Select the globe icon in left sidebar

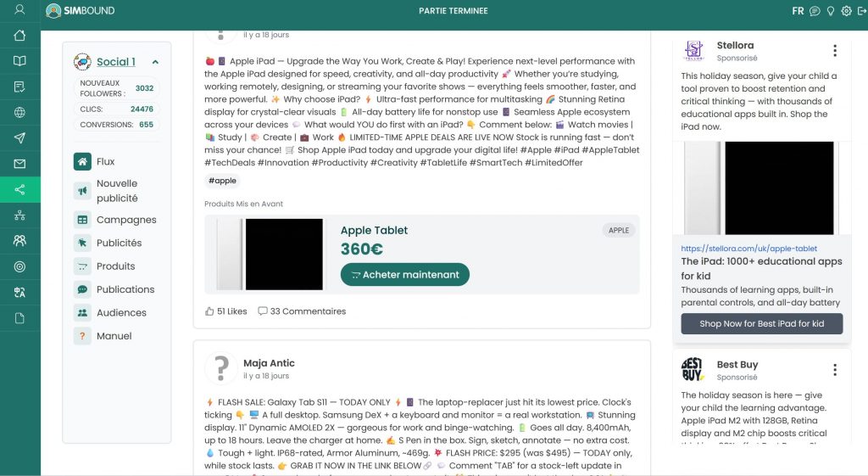click(20, 113)
